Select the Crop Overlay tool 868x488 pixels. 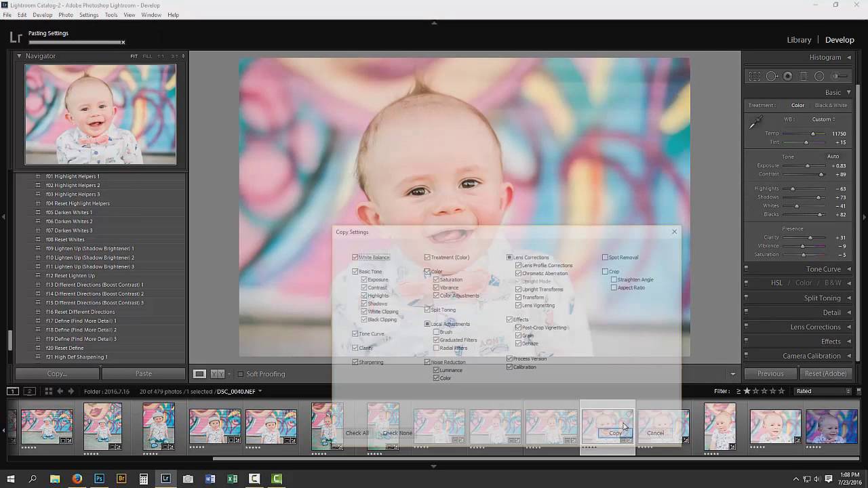click(x=754, y=77)
